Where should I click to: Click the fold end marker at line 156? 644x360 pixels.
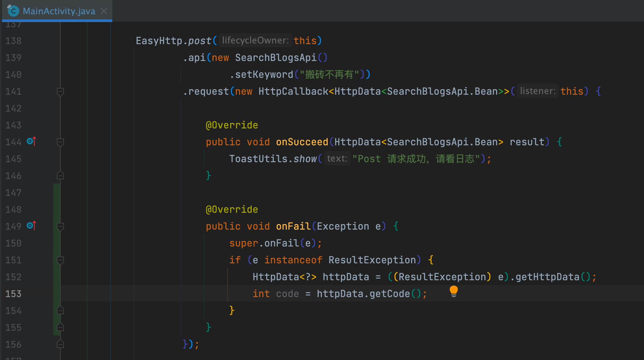pyautogui.click(x=60, y=344)
